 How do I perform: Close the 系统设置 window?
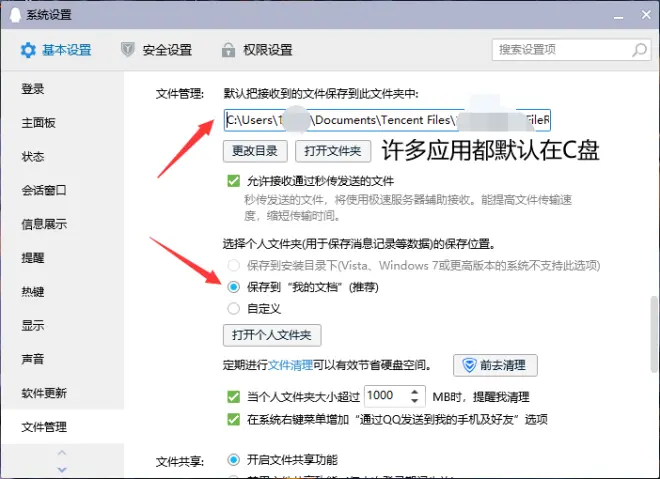click(x=647, y=15)
